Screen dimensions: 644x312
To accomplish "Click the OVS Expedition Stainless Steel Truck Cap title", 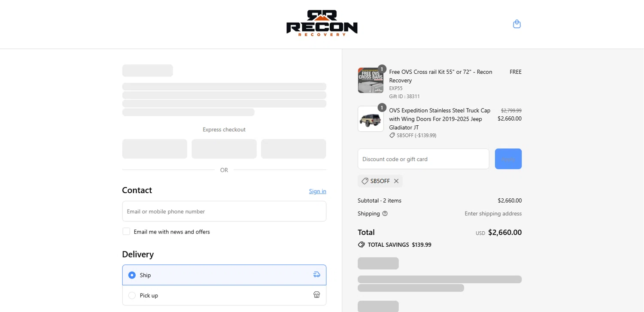I will pyautogui.click(x=440, y=119).
